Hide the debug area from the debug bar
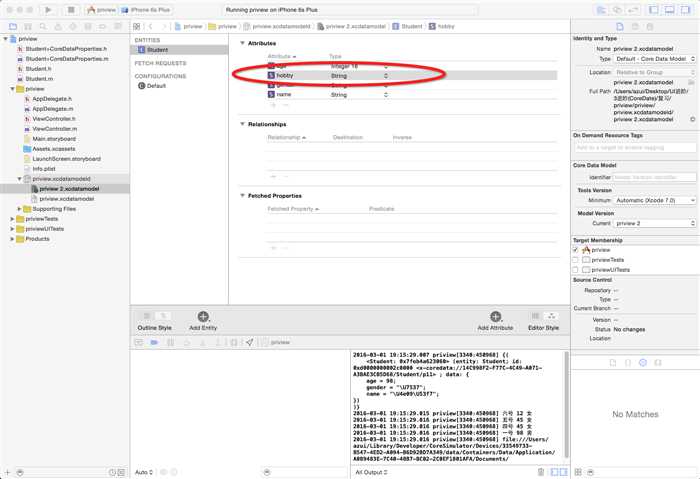This screenshot has width=700, height=479. point(139,342)
